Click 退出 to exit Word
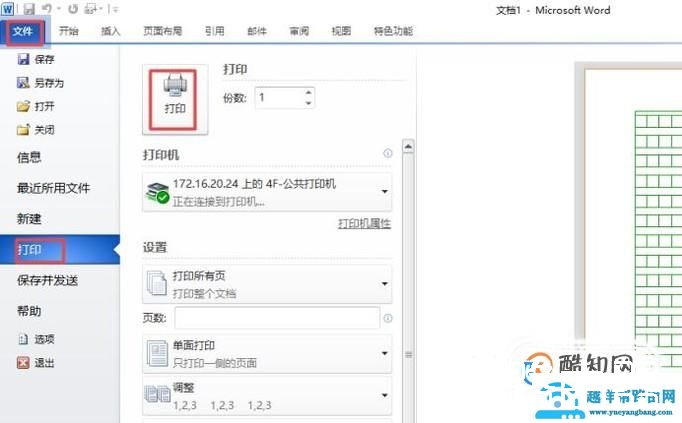Screen dimensions: 682x423 (36, 363)
